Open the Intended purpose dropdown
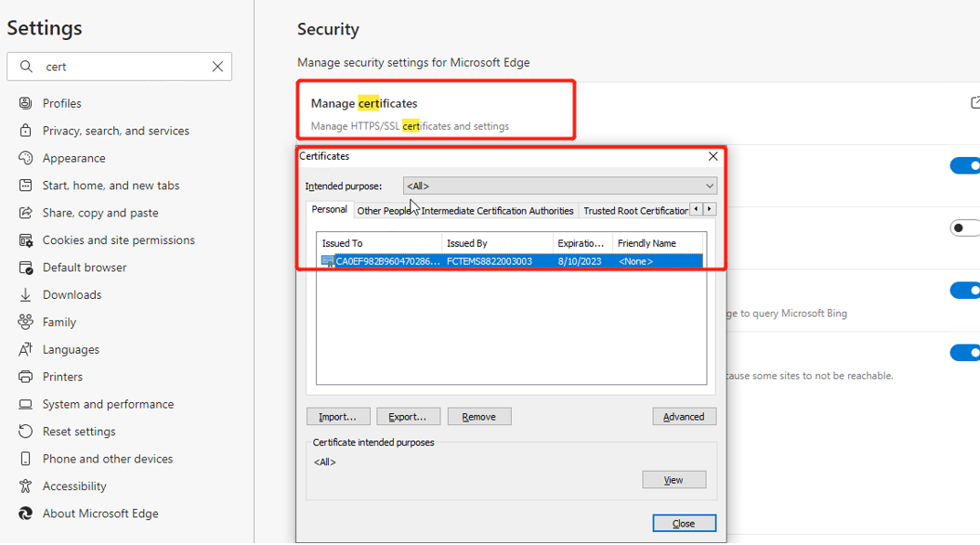This screenshot has height=545, width=980. click(x=560, y=186)
